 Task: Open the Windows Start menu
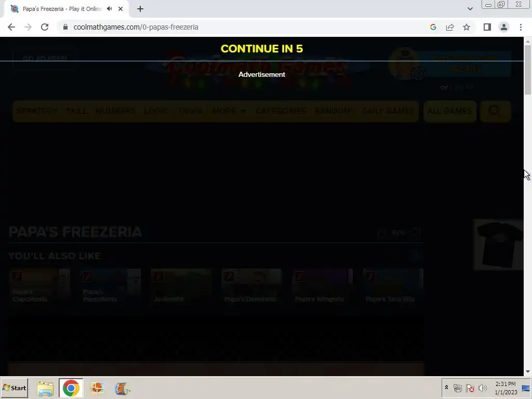coord(14,388)
